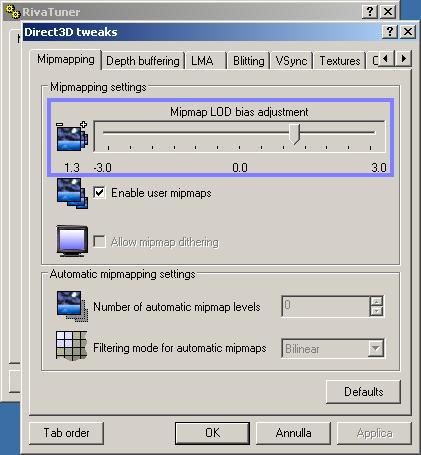This screenshot has height=455, width=421.
Task: Click the LOD bias slider track near -3.0
Action: tap(108, 133)
